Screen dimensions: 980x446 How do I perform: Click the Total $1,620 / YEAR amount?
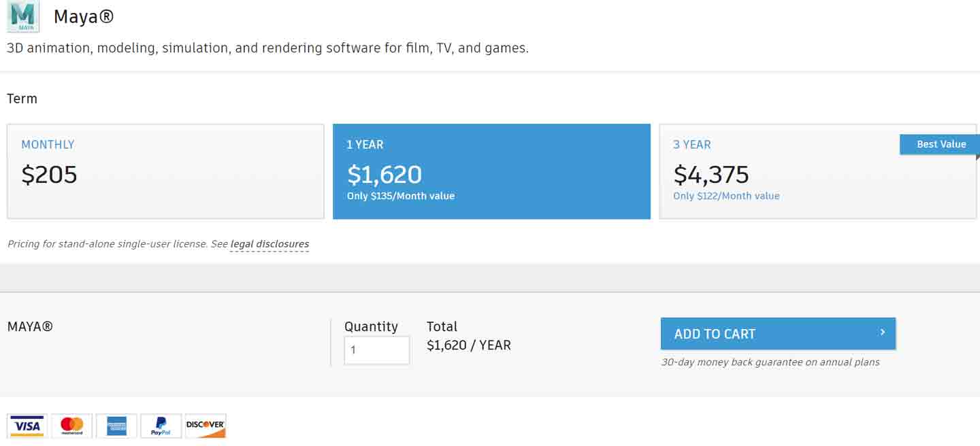point(469,345)
